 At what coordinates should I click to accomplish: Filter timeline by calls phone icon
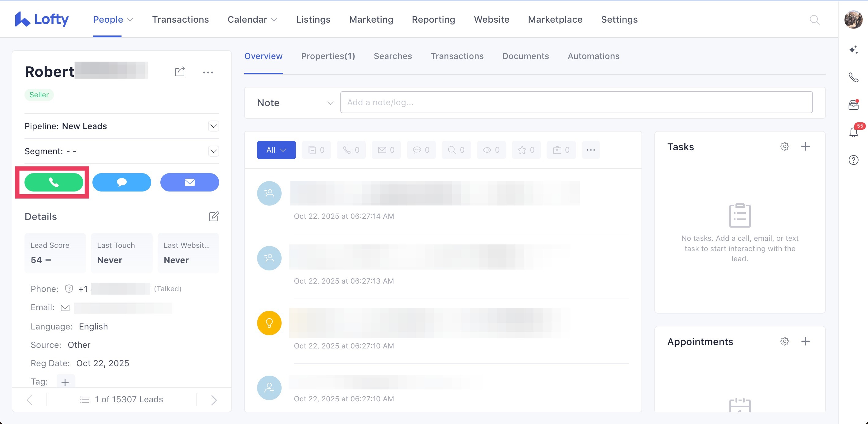pyautogui.click(x=351, y=150)
